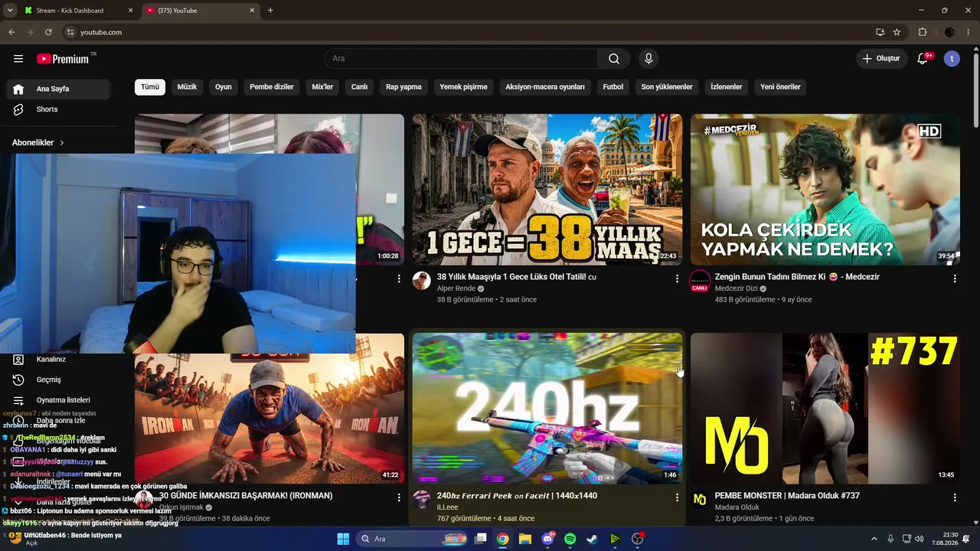Open a new browser tab
The image size is (980, 551).
point(270,11)
